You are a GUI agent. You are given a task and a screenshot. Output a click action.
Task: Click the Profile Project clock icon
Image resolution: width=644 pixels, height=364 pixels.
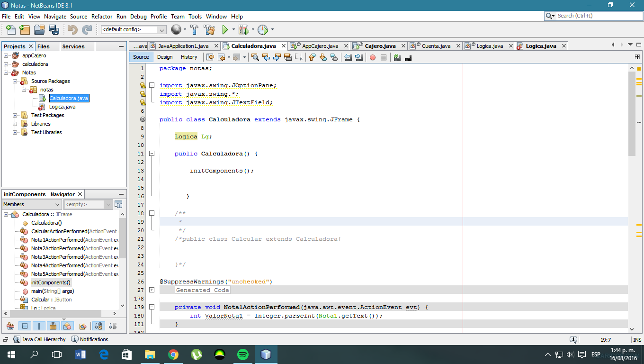coord(263,29)
